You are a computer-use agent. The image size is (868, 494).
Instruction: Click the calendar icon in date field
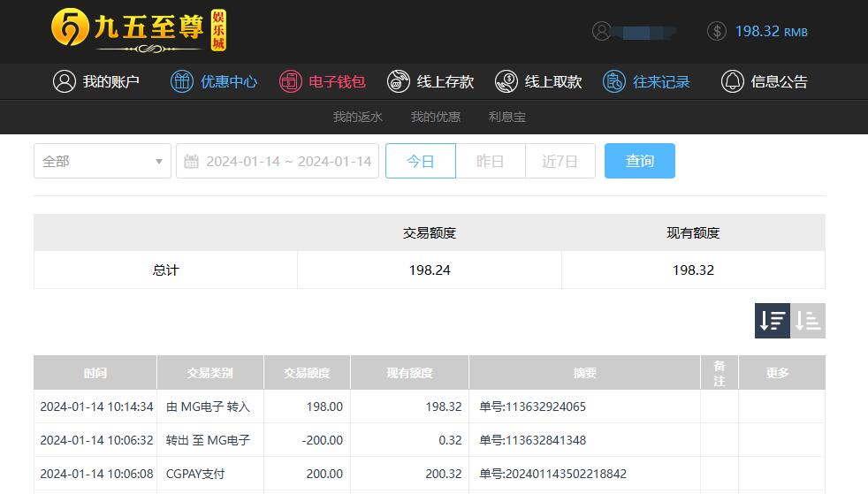coord(191,162)
